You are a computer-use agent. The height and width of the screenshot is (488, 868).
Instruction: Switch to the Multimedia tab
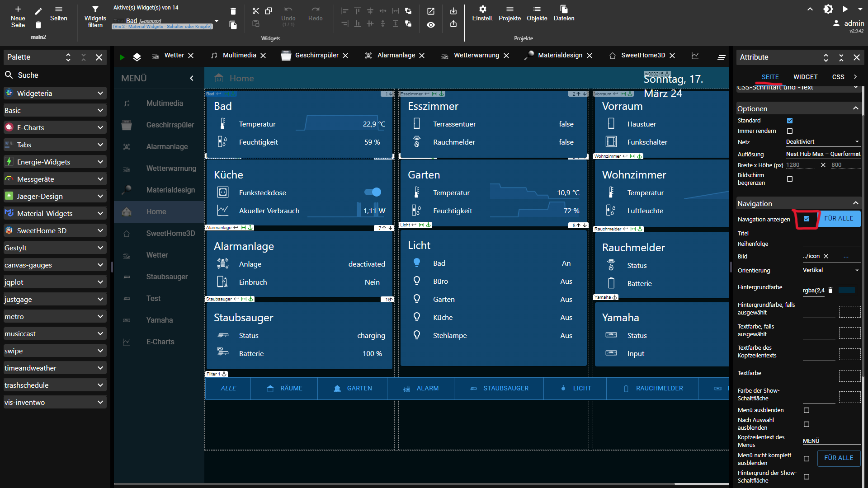pyautogui.click(x=239, y=55)
